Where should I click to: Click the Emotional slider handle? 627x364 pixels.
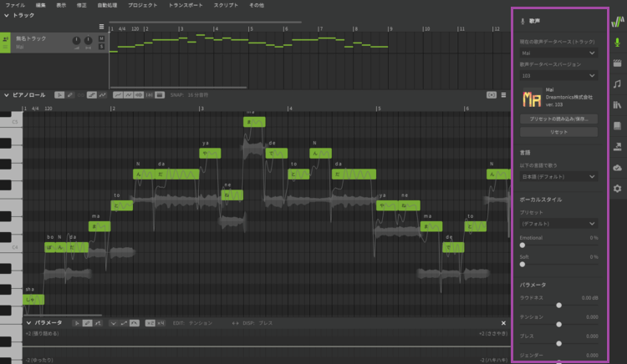pyautogui.click(x=522, y=245)
